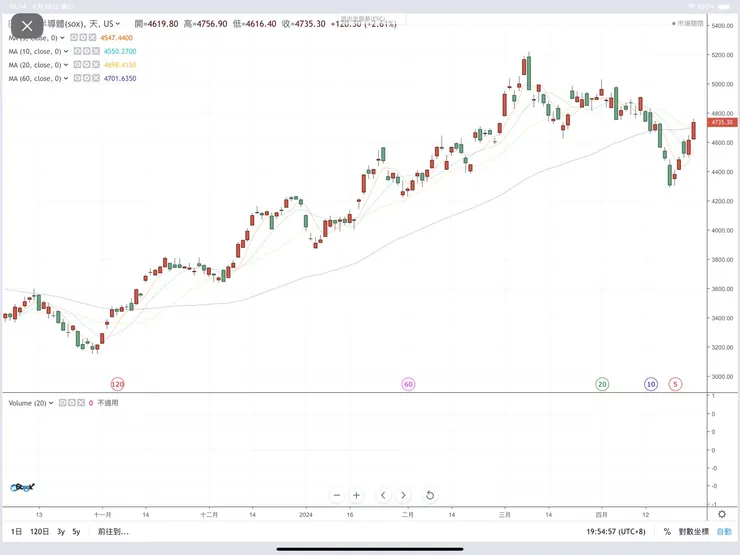The image size is (740, 555).
Task: Select the 120 period marker circle
Action: pyautogui.click(x=118, y=384)
